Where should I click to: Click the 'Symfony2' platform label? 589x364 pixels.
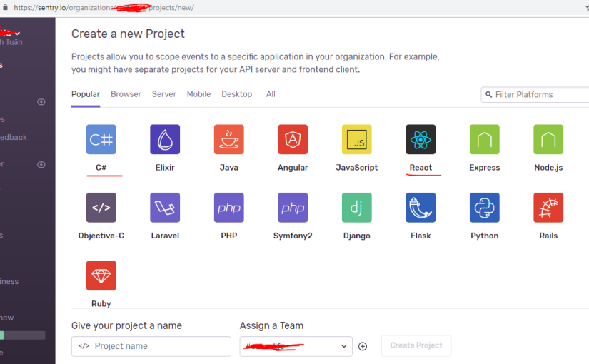coord(293,236)
